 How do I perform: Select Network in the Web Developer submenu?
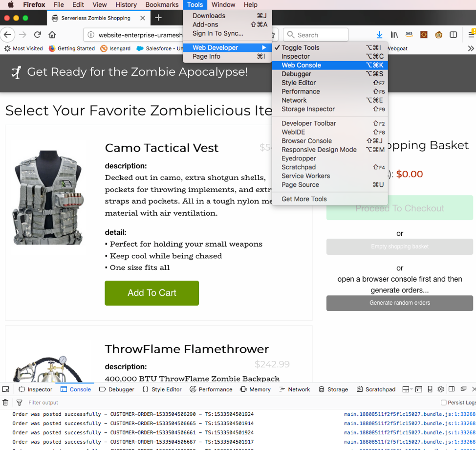tap(330, 100)
